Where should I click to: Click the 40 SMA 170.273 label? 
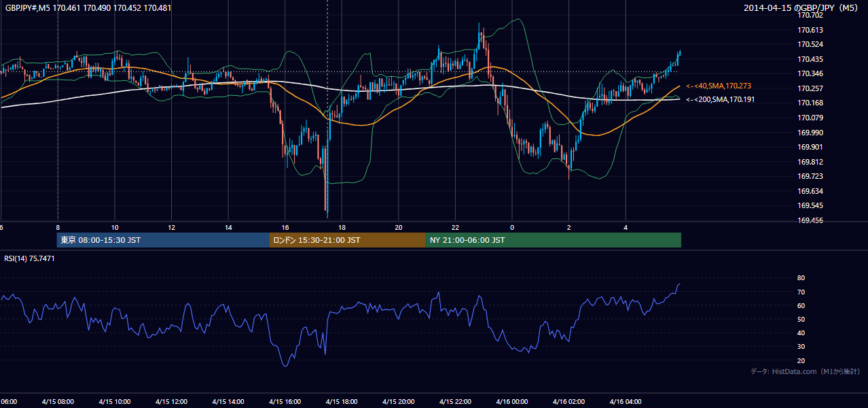pos(718,86)
